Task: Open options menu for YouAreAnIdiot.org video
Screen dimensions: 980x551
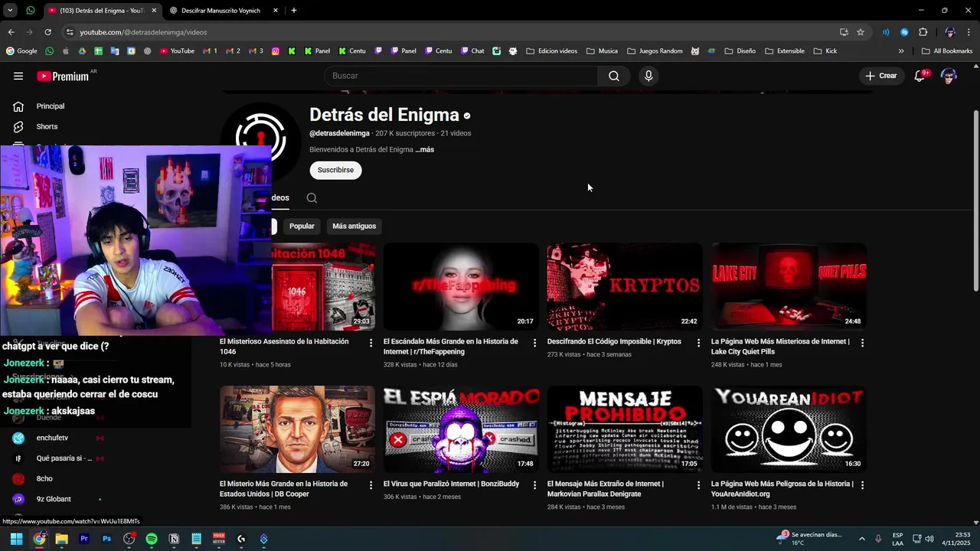Action: coord(862,485)
